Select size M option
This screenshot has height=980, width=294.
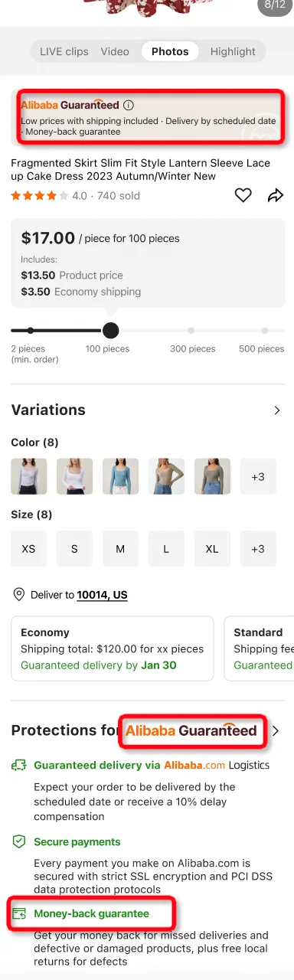point(120,549)
